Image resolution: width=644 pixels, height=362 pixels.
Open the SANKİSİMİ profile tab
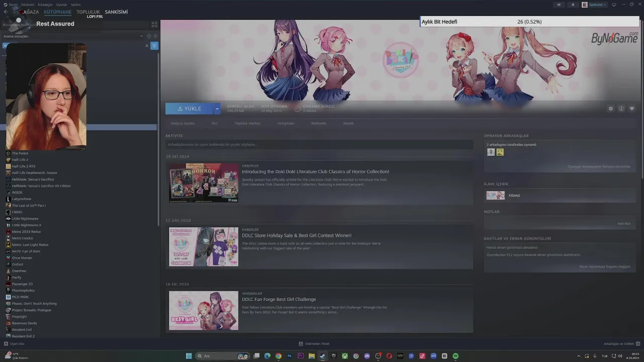pyautogui.click(x=116, y=12)
